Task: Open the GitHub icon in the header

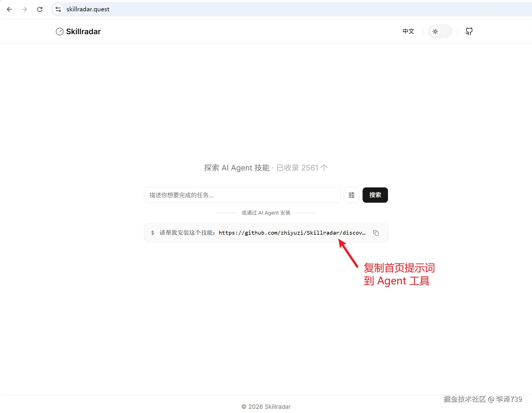Action: [469, 31]
